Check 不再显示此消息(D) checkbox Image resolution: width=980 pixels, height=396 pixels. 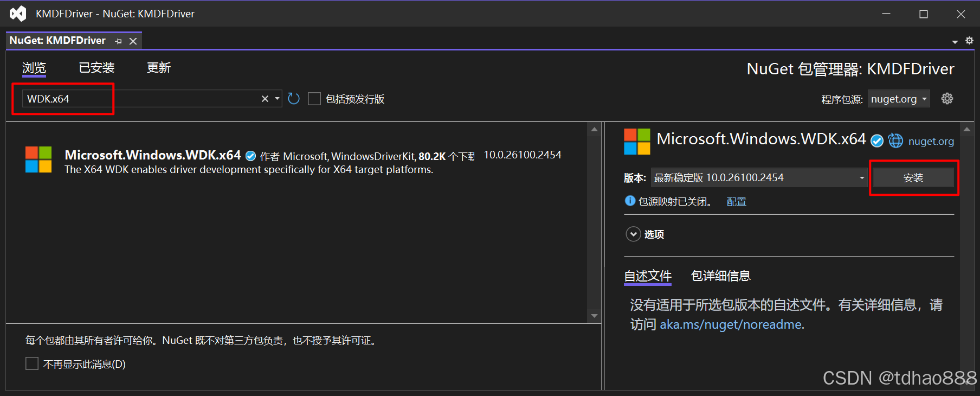tap(32, 363)
